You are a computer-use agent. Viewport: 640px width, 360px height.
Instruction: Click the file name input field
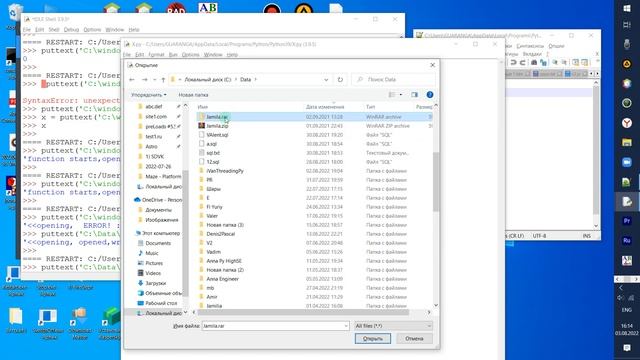(272, 326)
